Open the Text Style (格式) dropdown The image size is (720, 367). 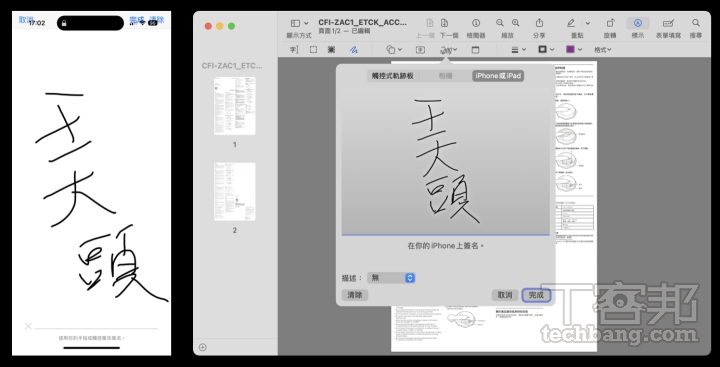tap(602, 50)
